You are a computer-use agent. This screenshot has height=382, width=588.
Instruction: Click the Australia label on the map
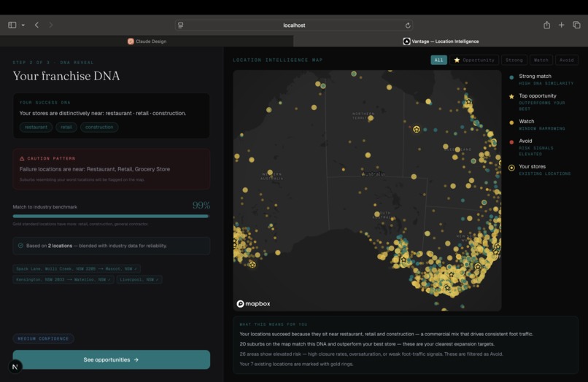[x=374, y=174]
